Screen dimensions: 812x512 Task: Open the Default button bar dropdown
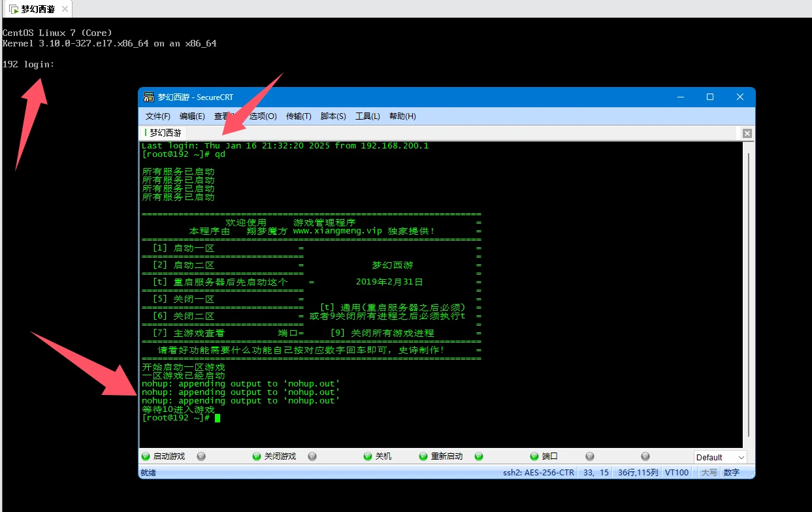pyautogui.click(x=720, y=457)
